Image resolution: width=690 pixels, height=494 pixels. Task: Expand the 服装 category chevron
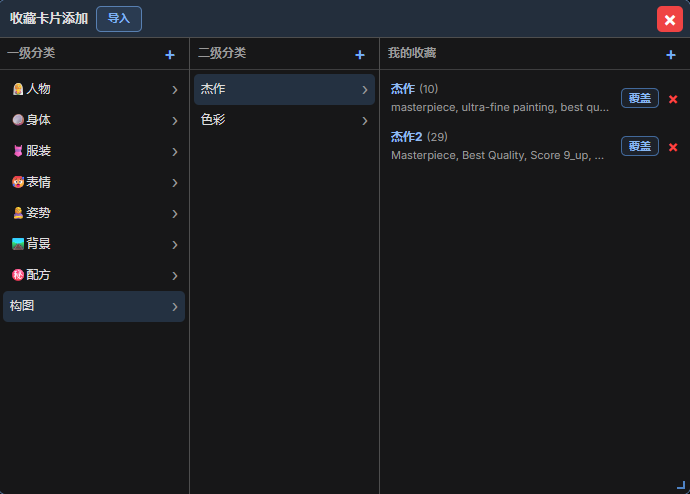(175, 152)
